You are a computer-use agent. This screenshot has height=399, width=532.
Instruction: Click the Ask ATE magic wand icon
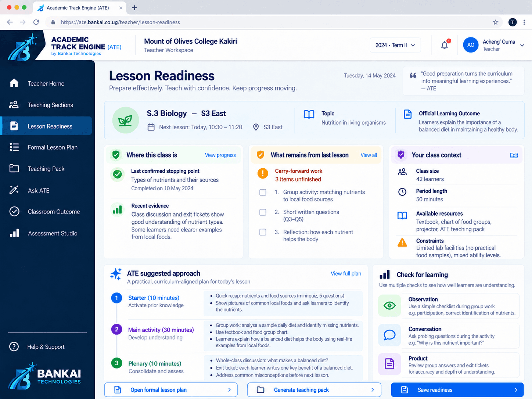[x=14, y=190]
